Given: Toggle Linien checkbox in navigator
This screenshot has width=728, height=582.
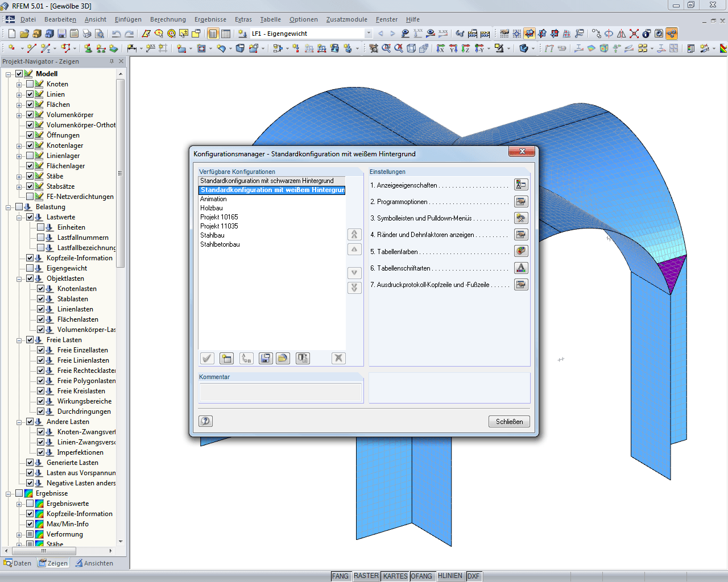Looking at the screenshot, I should point(30,94).
